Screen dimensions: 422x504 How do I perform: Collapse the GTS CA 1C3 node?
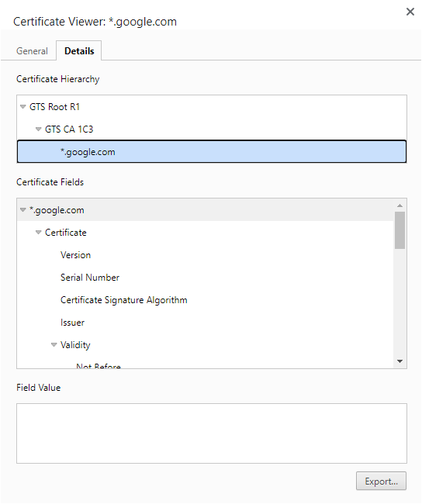(38, 129)
